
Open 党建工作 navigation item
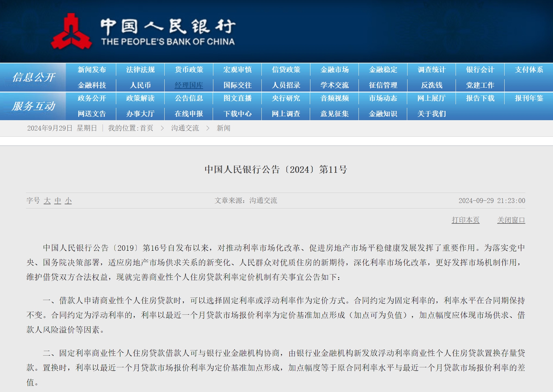click(x=480, y=85)
